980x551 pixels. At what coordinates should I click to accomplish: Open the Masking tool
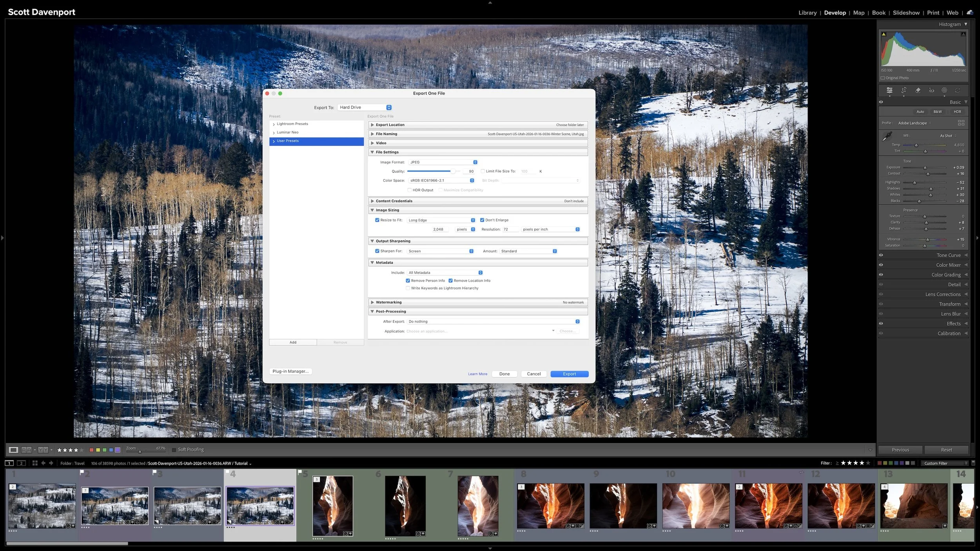[944, 91]
